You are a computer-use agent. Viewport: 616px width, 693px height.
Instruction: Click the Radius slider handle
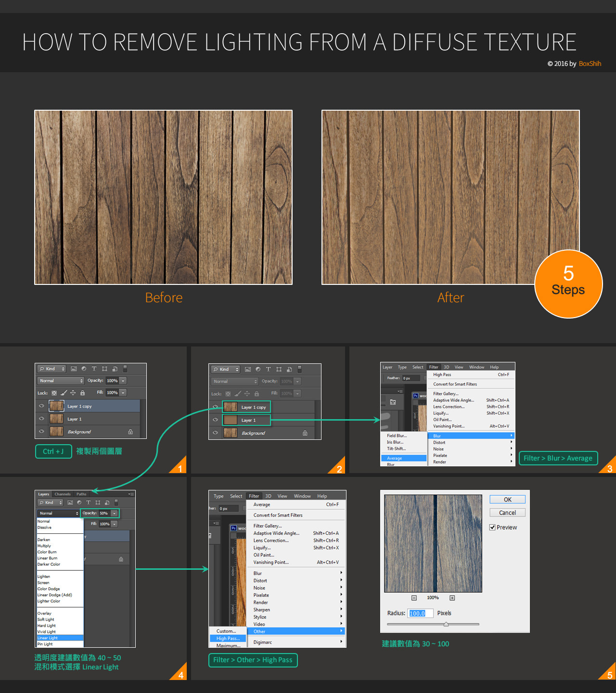tap(446, 624)
